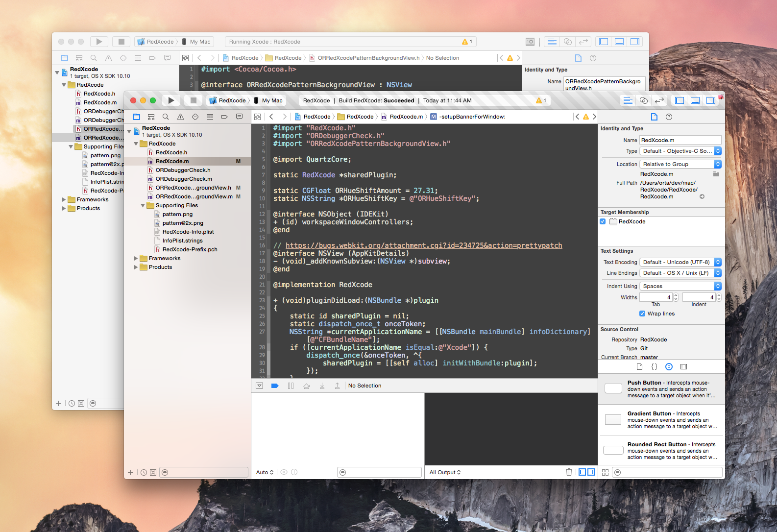Toggle navigator pane visibility in front window
The width and height of the screenshot is (777, 532).
[680, 100]
